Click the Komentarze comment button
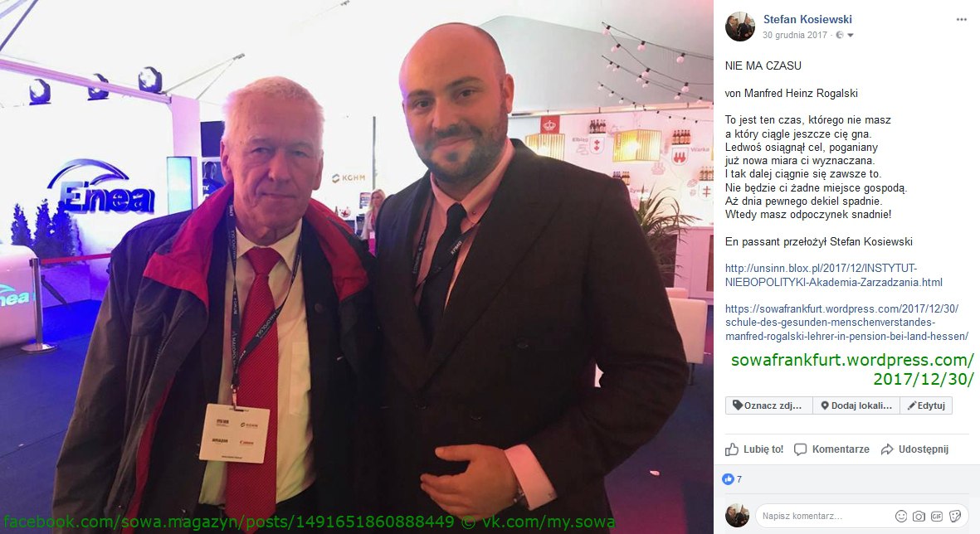The width and height of the screenshot is (980, 534). tap(831, 449)
